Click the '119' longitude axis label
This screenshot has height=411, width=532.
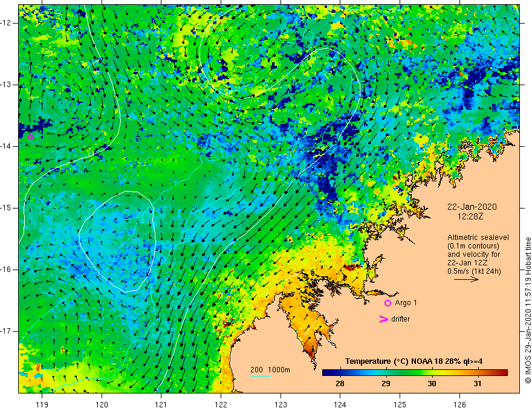tap(42, 404)
